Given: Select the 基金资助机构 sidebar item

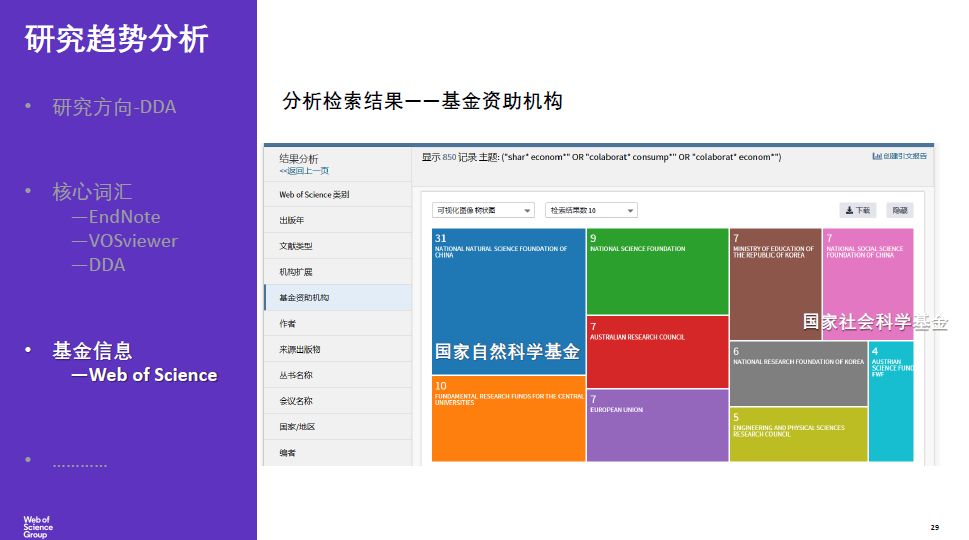Looking at the screenshot, I should point(303,298).
